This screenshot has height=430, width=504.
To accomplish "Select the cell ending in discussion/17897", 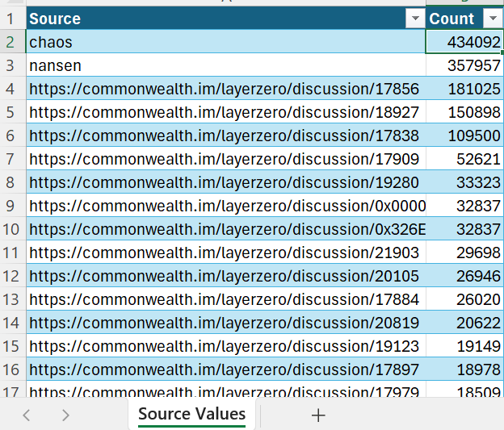I will click(226, 369).
